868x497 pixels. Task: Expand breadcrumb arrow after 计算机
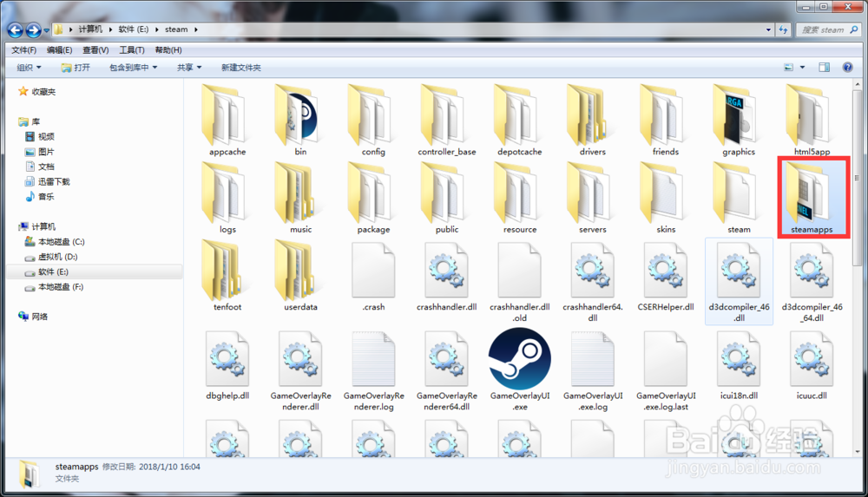tap(110, 29)
